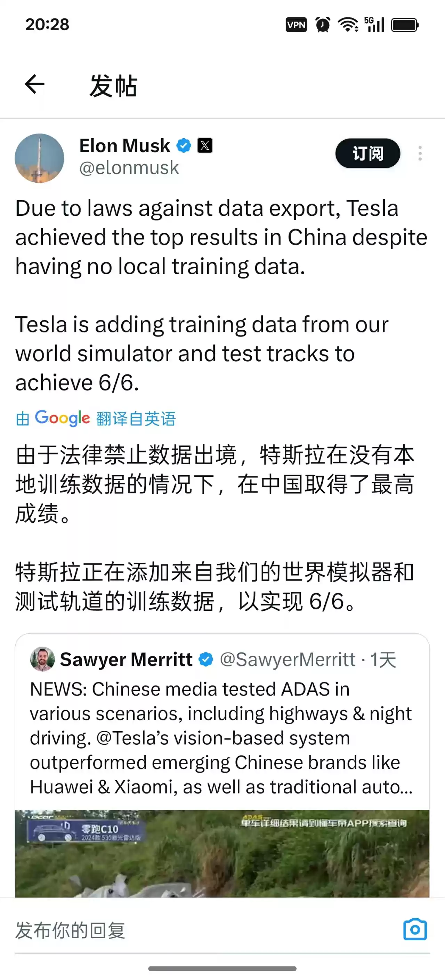Screen dimensions: 445x980
Task: Open Elon Musk's profile avatar
Action: coord(39,158)
